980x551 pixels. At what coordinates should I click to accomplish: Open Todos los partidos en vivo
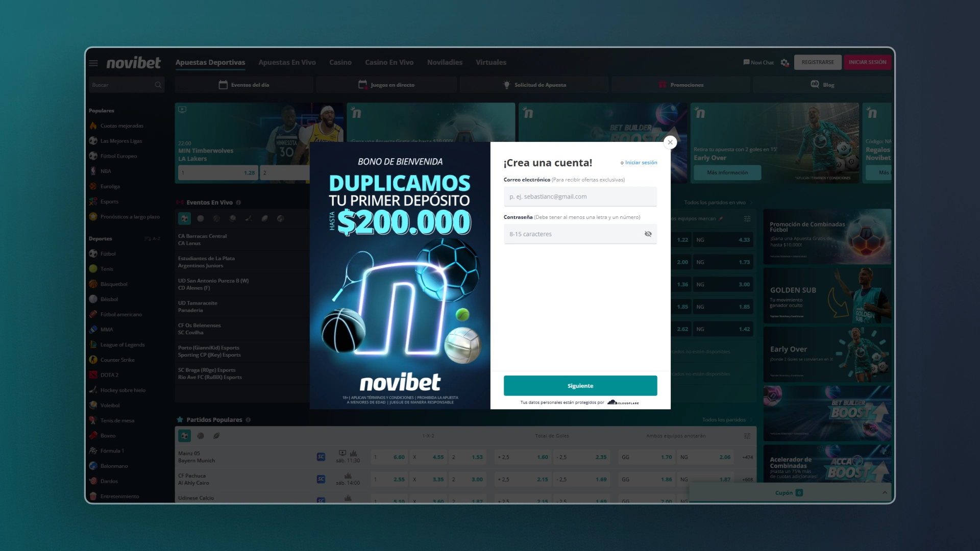[719, 203]
